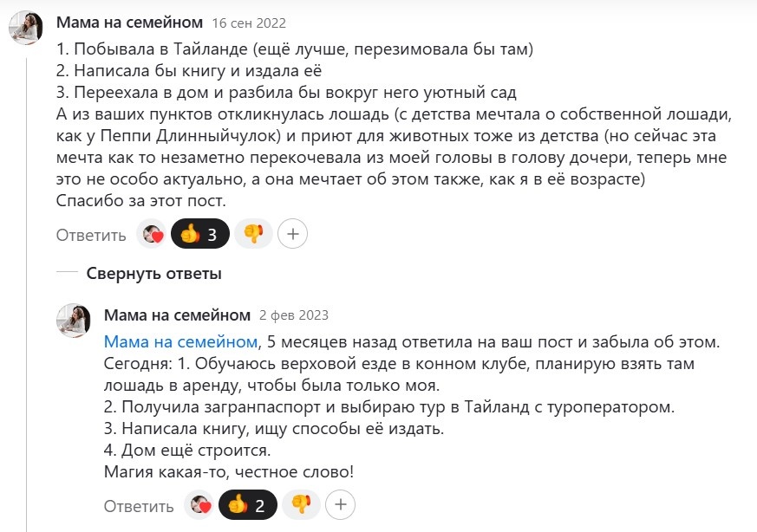Click the thumbs-down reaction on the first comment
The image size is (757, 532).
point(251,233)
